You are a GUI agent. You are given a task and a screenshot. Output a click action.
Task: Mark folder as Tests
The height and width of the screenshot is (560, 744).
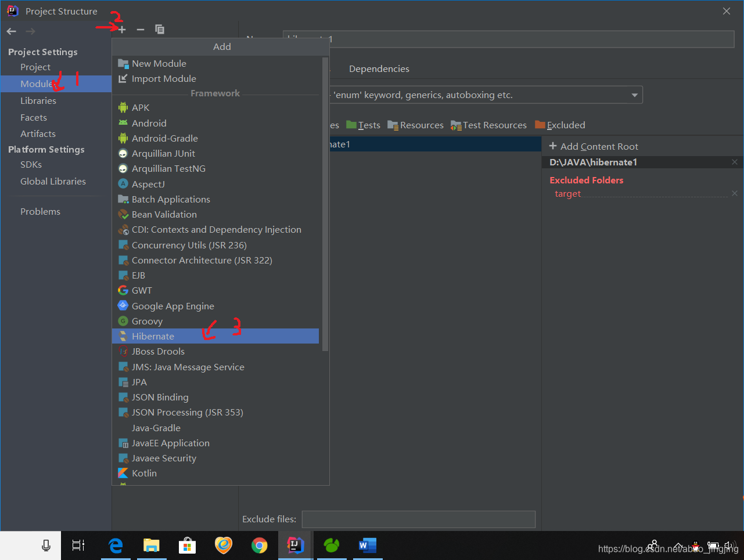point(363,125)
